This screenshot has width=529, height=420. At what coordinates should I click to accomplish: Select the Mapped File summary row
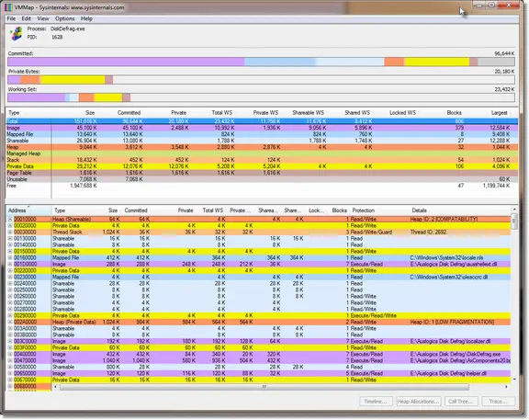262,134
